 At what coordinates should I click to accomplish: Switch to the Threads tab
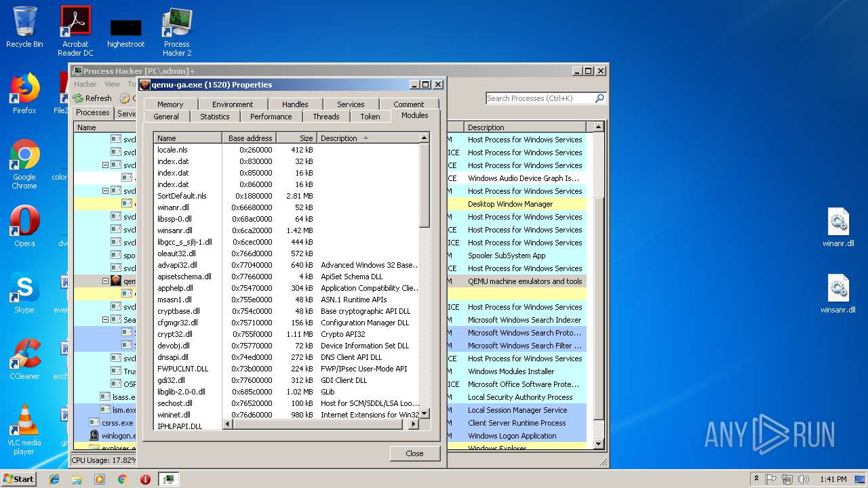[326, 117]
